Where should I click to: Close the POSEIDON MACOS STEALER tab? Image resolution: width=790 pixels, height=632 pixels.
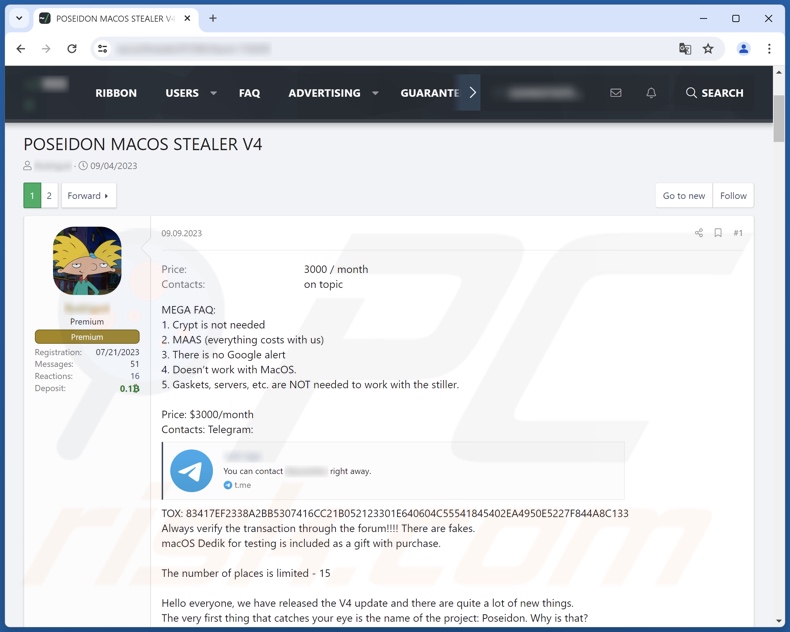pyautogui.click(x=187, y=19)
